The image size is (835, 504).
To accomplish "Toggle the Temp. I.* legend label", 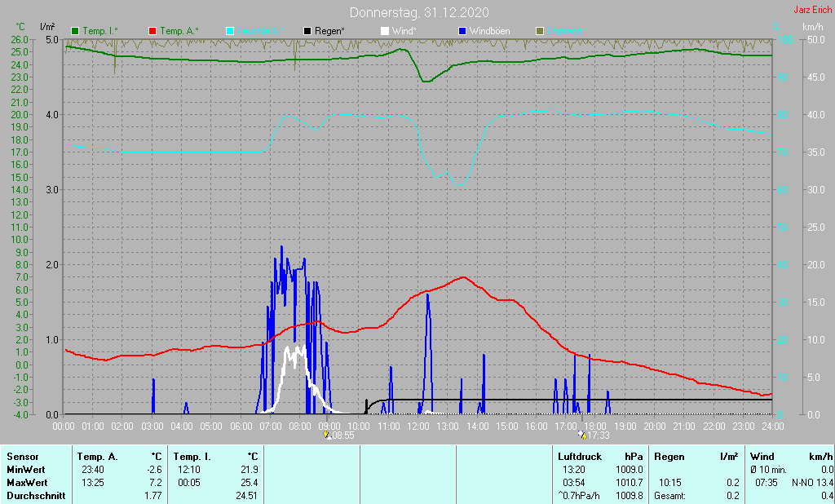I will pyautogui.click(x=100, y=32).
